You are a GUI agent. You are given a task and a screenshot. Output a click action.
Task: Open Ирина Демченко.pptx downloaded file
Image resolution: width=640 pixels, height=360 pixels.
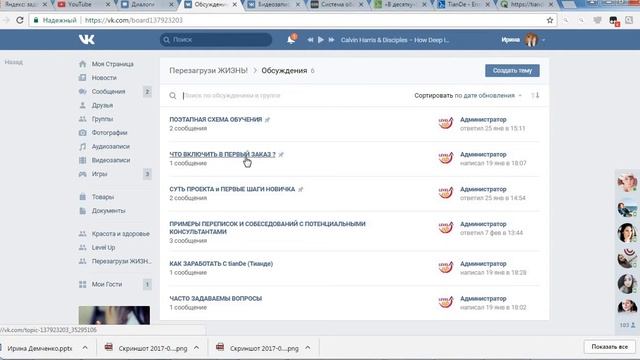point(39,348)
